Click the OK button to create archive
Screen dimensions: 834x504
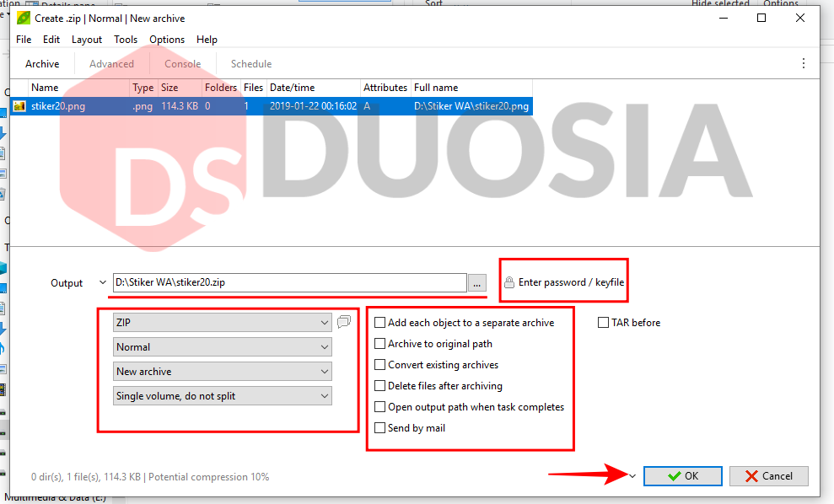point(682,475)
